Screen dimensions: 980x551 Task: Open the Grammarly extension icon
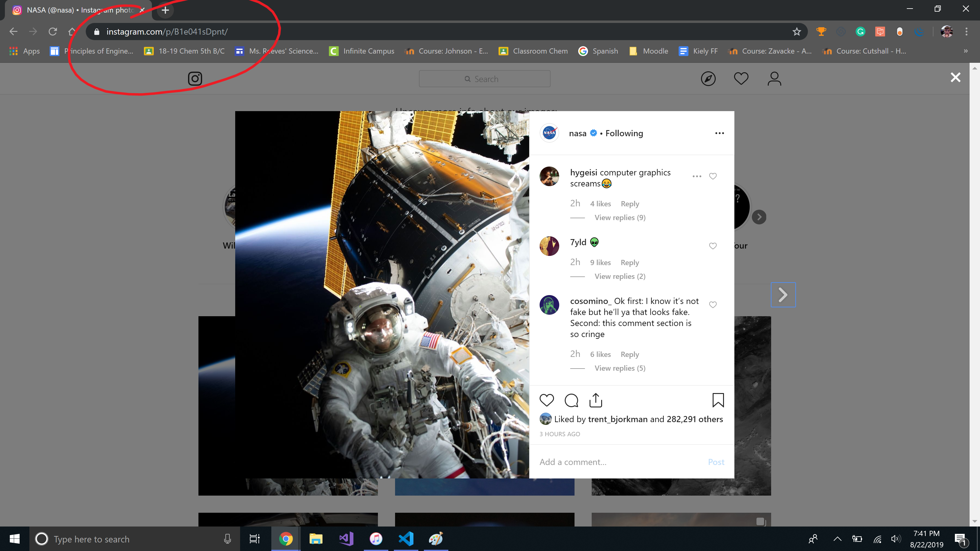tap(860, 32)
